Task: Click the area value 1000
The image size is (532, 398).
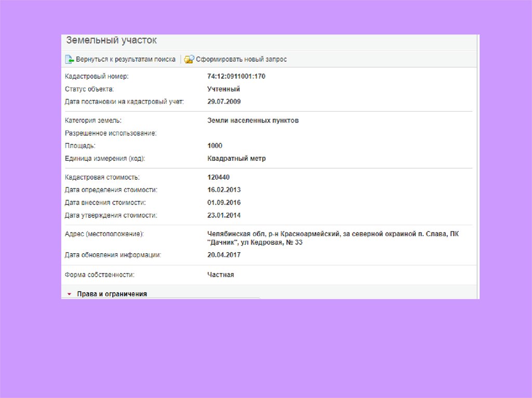Action: click(215, 146)
